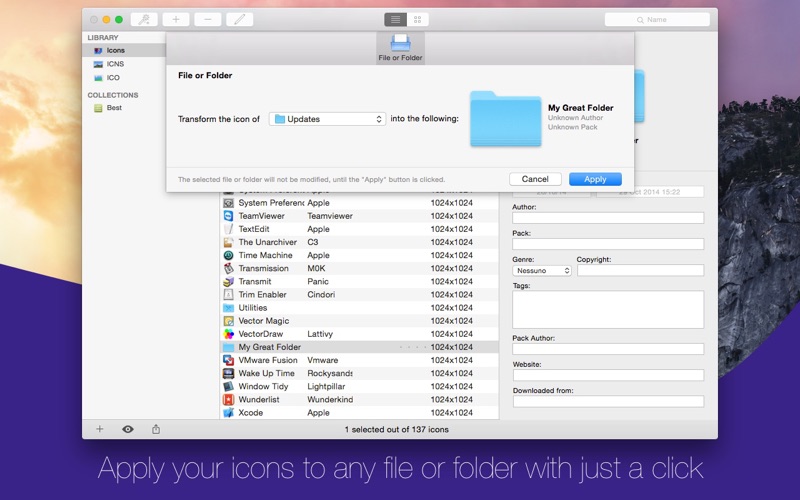Click the Transmit truck icon
The image size is (800, 500).
[229, 282]
